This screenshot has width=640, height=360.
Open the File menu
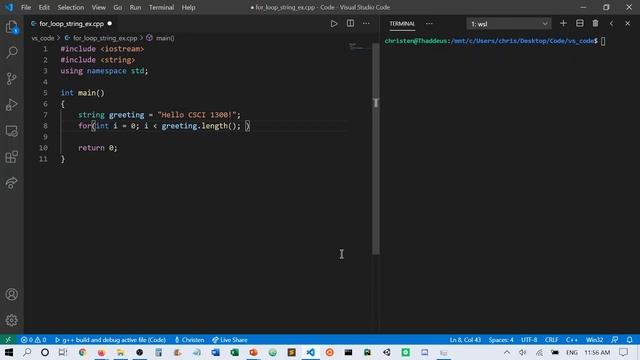(x=26, y=7)
